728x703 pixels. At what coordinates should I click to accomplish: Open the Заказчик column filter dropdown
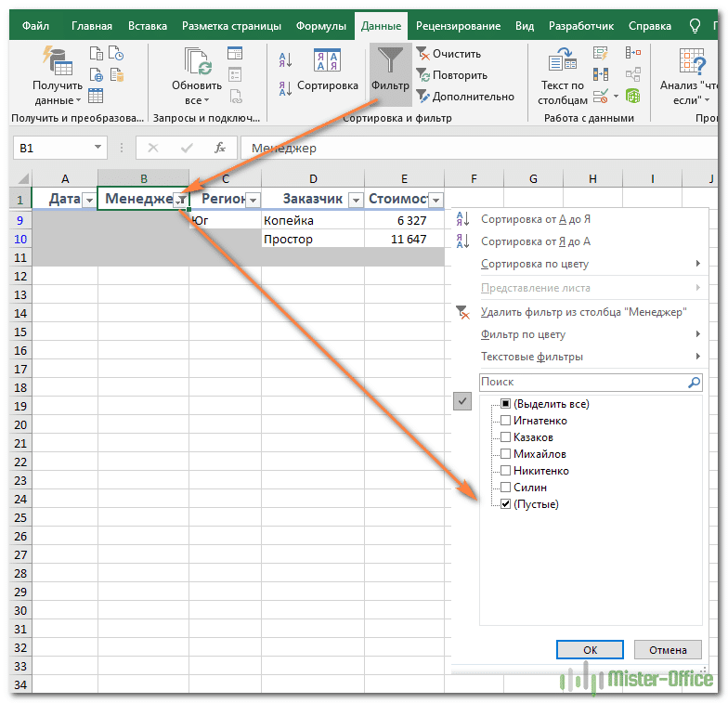click(x=354, y=200)
